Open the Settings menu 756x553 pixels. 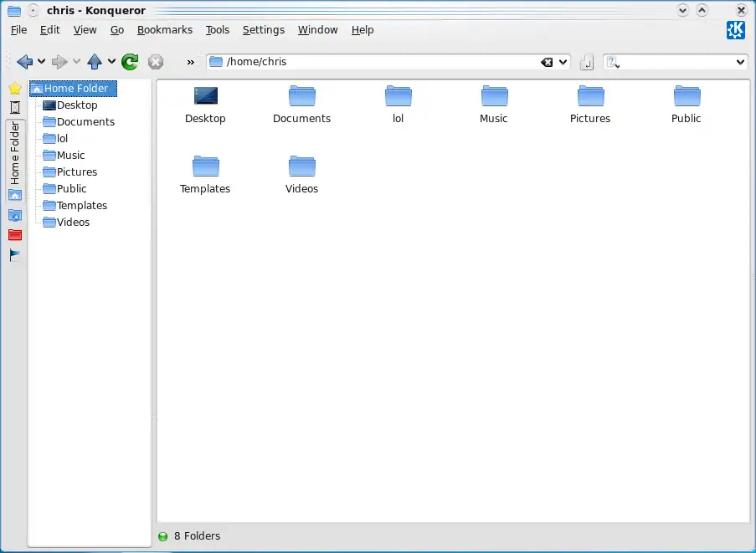click(x=264, y=30)
